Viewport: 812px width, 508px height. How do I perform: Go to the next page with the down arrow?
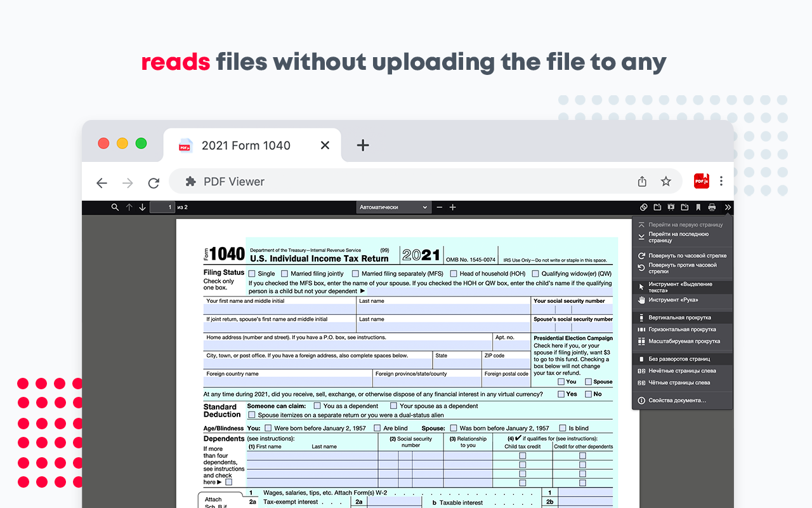point(142,207)
